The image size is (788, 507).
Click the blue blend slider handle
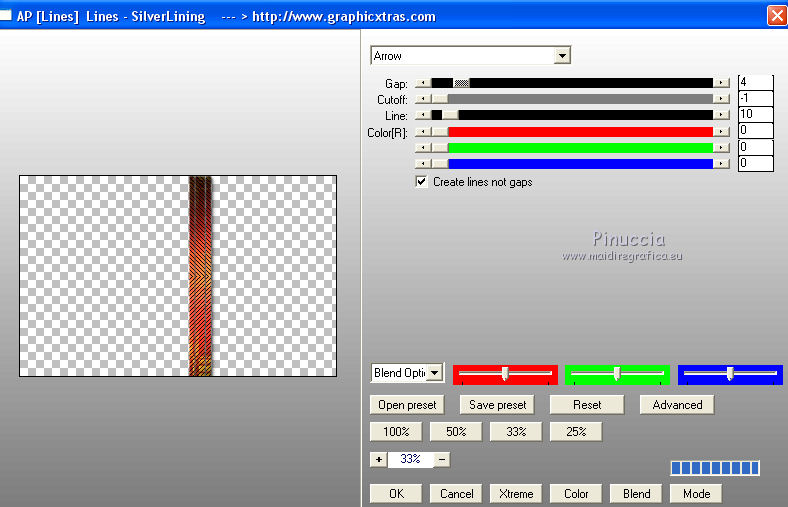[x=730, y=373]
